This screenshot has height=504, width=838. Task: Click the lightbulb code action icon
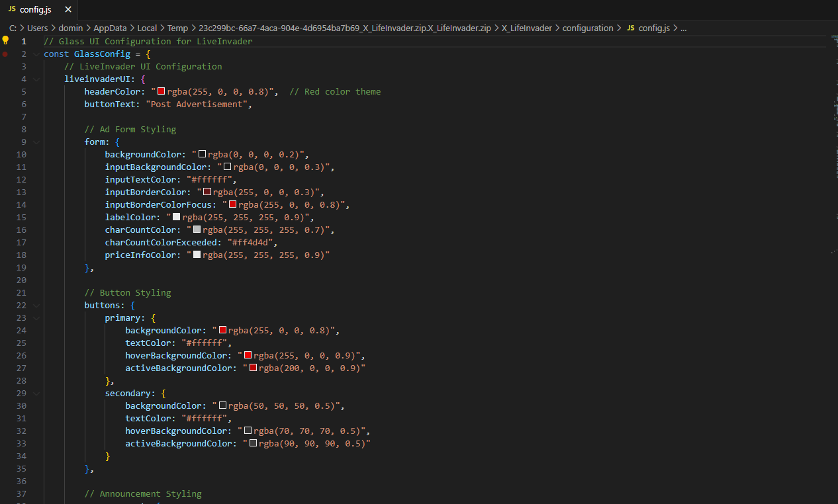point(5,40)
